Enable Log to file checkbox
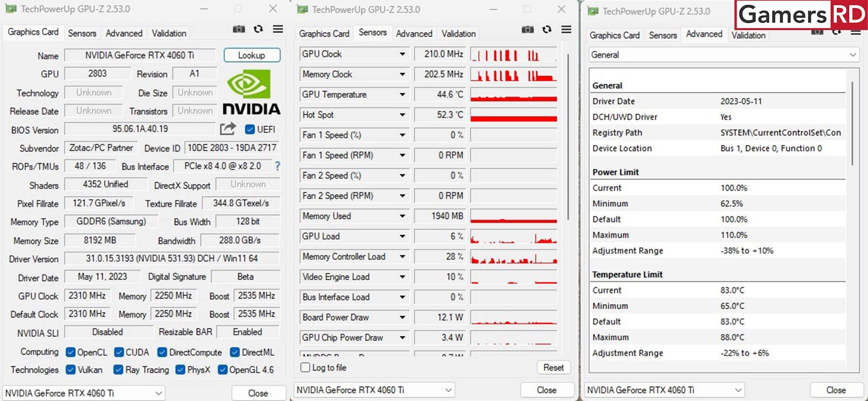The height and width of the screenshot is (401, 868). pos(305,368)
